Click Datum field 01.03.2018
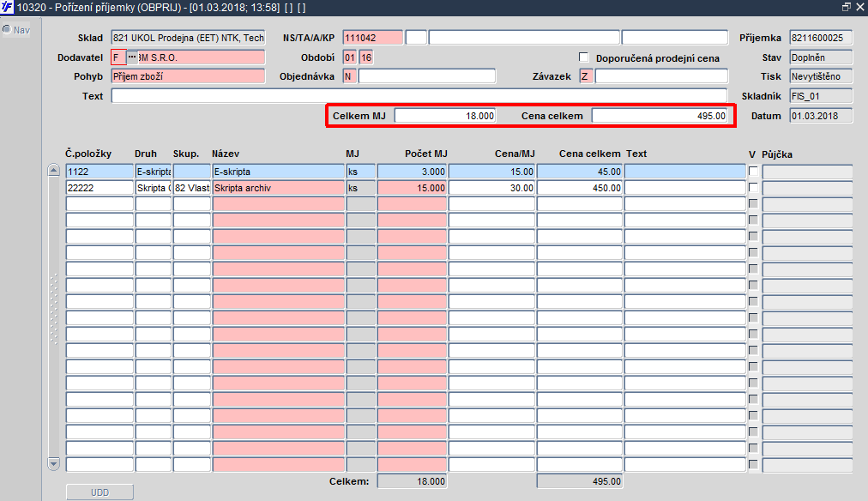This screenshot has width=868, height=501. pyautogui.click(x=821, y=116)
